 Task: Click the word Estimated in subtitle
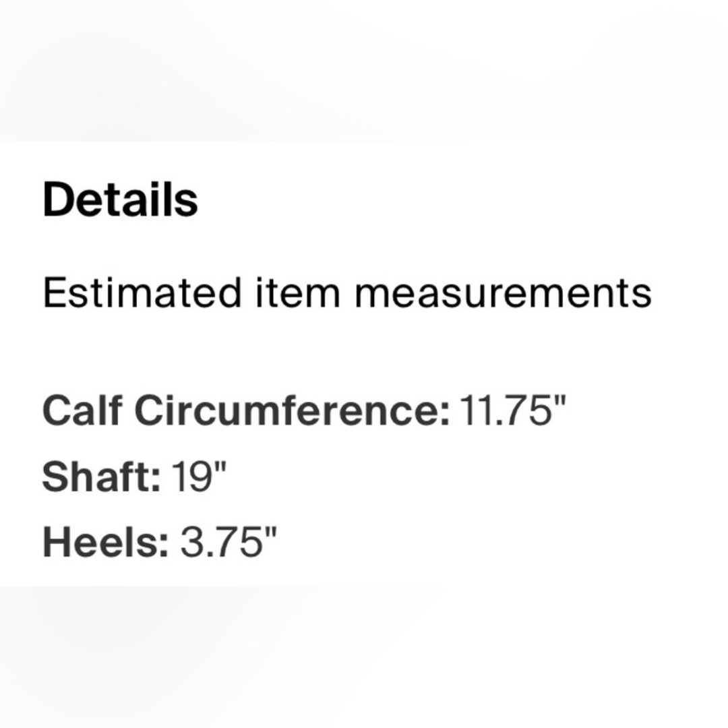[142, 293]
